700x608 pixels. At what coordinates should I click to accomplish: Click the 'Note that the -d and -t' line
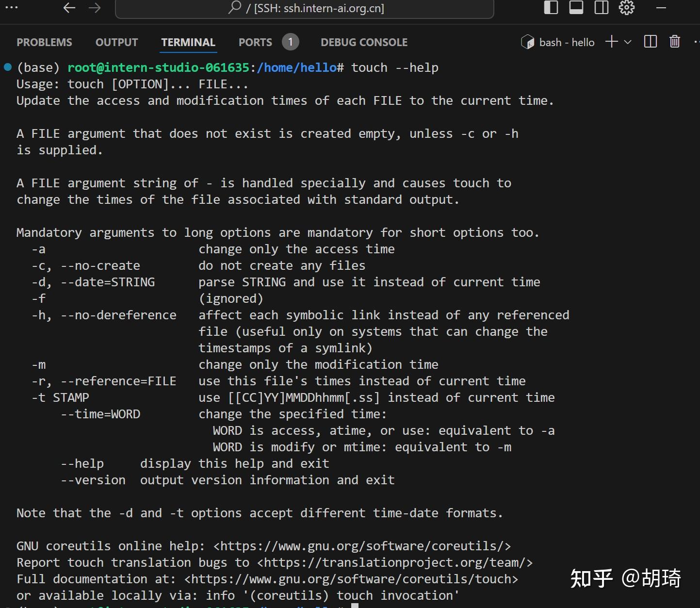(260, 513)
